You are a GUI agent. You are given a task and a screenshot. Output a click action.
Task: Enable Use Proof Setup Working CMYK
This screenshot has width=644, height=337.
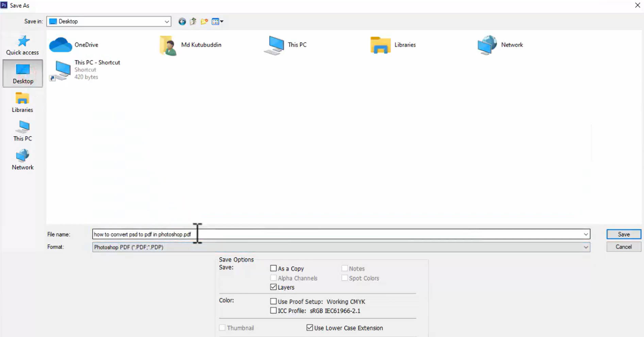point(273,301)
